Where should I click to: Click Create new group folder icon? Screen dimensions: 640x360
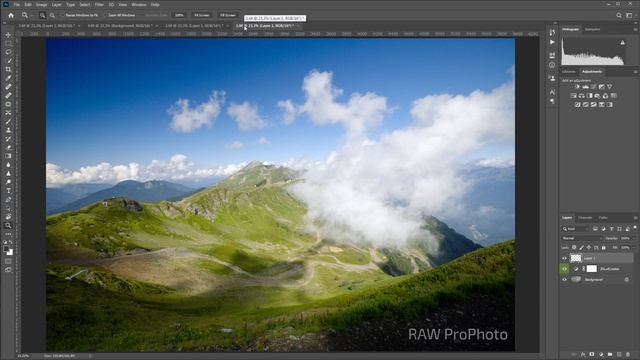click(x=610, y=354)
